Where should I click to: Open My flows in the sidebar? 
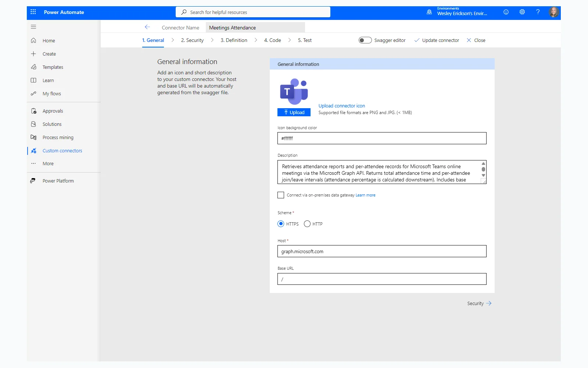[52, 93]
